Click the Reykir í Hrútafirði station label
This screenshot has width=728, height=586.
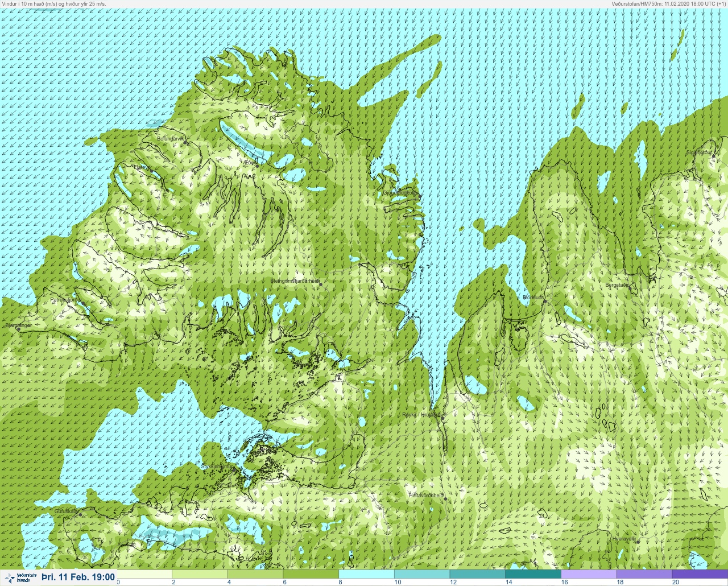pos(421,415)
